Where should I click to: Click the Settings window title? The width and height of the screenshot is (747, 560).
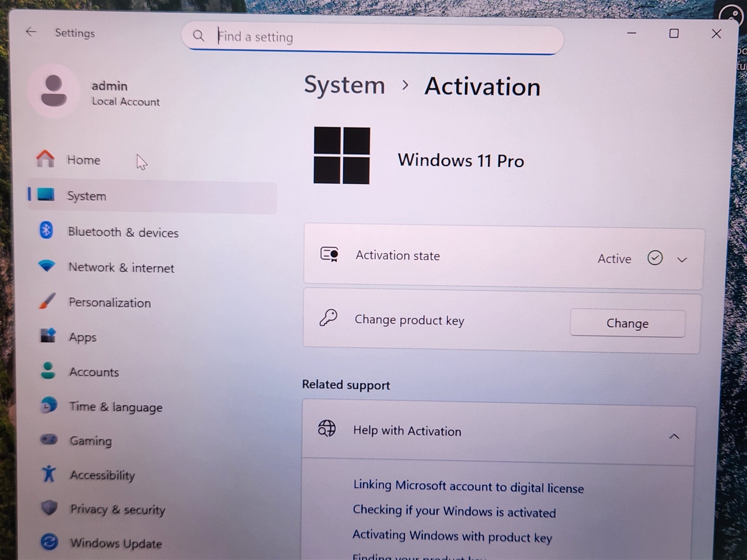(x=75, y=33)
